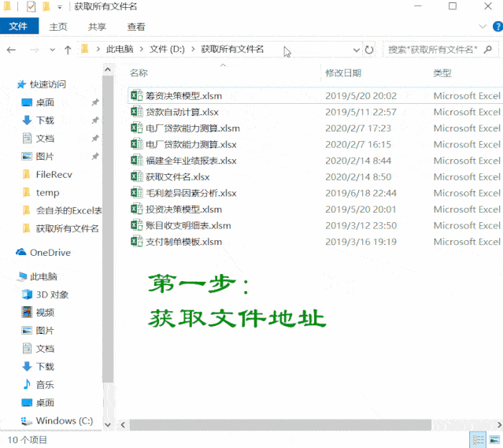This screenshot has width=503, height=448.
Task: Switch to details view icon in status bar
Action: (479, 440)
